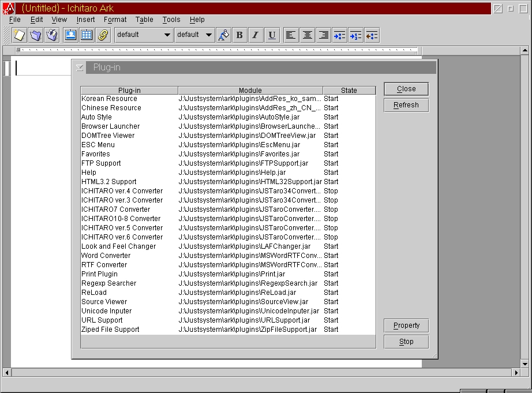Sort by the Plug-in column header
Viewport: 532px width, 393px height.
[129, 90]
